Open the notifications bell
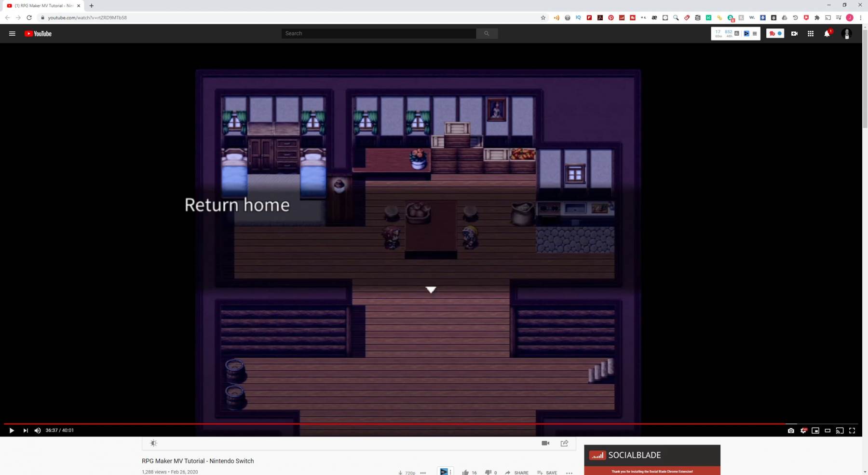Viewport: 868px width, 475px height. (x=827, y=34)
